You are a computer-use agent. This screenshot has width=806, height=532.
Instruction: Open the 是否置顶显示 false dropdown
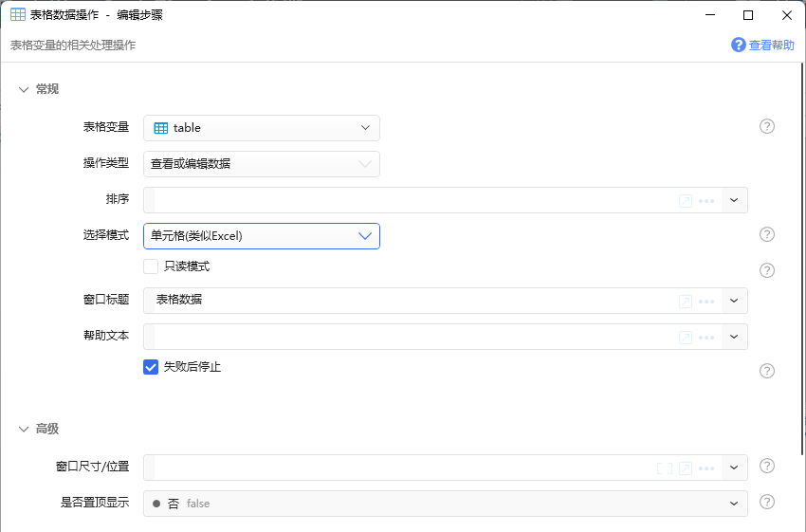pos(445,504)
